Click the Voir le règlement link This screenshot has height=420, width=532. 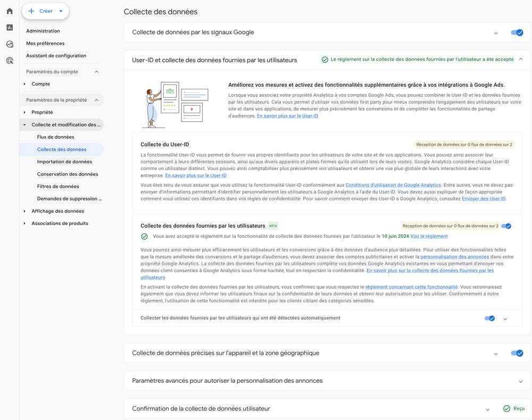click(429, 236)
